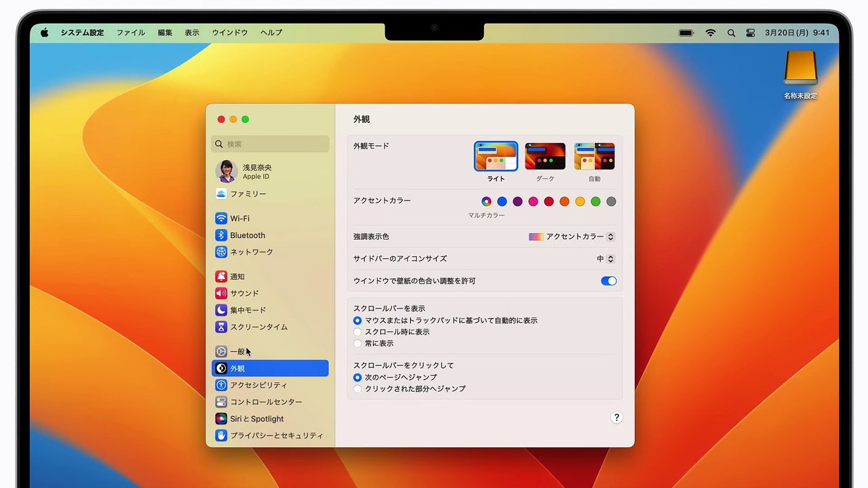Click the アクセシビリティ sidebar icon
868x488 pixels.
click(x=221, y=385)
